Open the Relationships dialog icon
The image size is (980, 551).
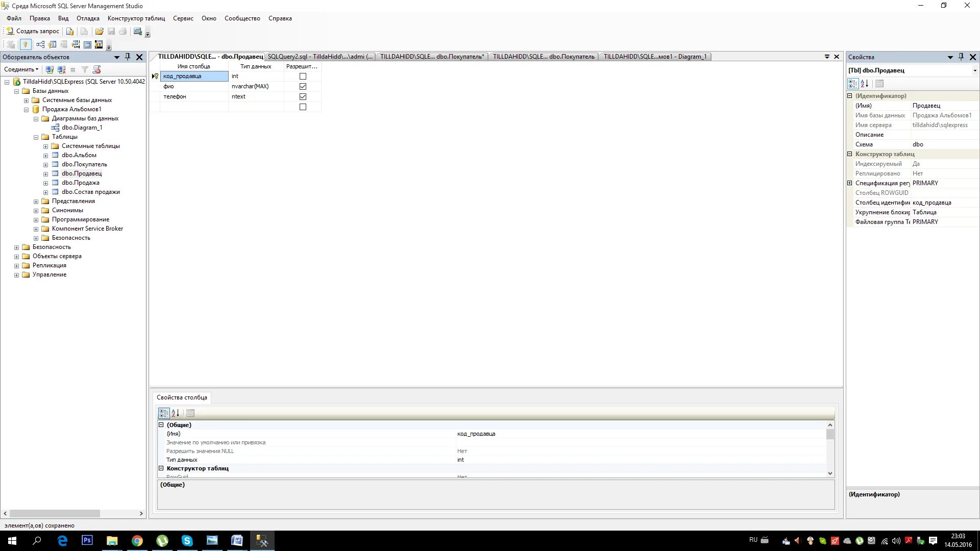pyautogui.click(x=40, y=45)
